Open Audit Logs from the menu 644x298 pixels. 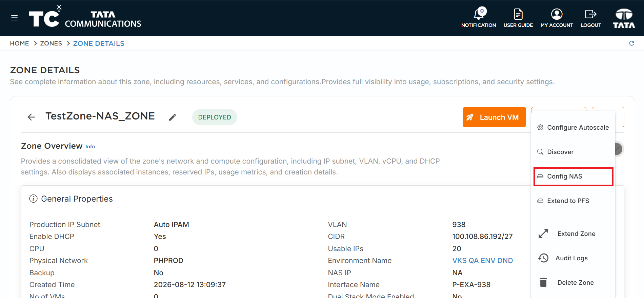573,258
